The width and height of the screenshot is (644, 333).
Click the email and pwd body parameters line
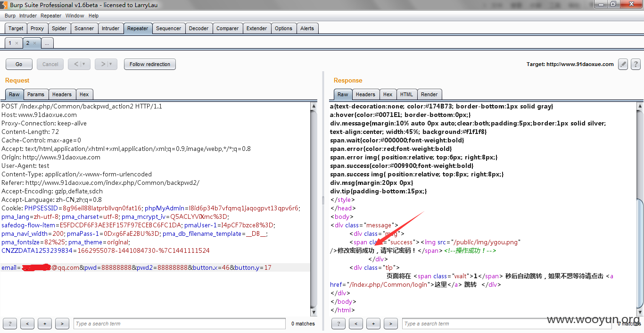click(136, 267)
